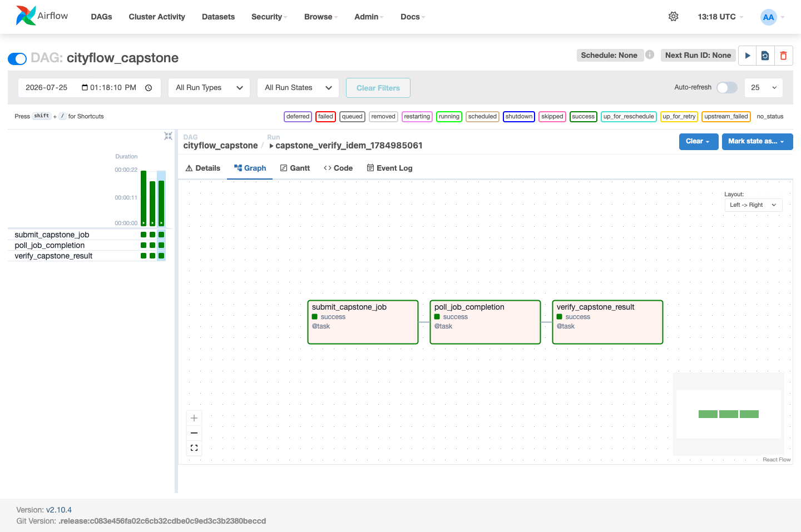Switch to the Event Log tab
801x532 pixels.
pyautogui.click(x=389, y=168)
